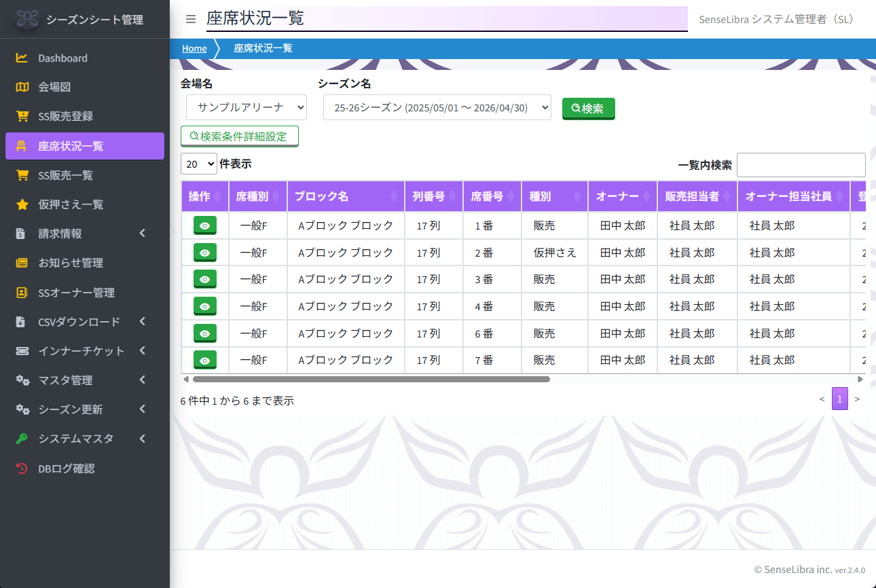Open the Dashboard from the sidebar
This screenshot has width=876, height=588.
coord(61,58)
